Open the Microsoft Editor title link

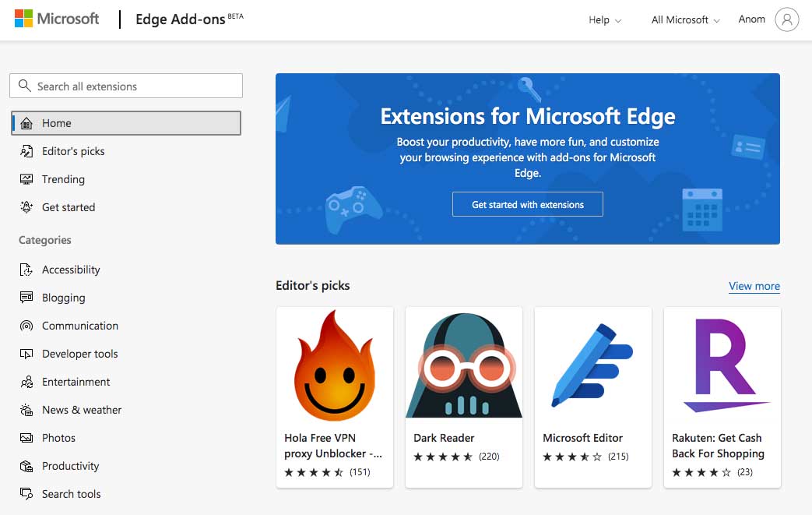[582, 438]
